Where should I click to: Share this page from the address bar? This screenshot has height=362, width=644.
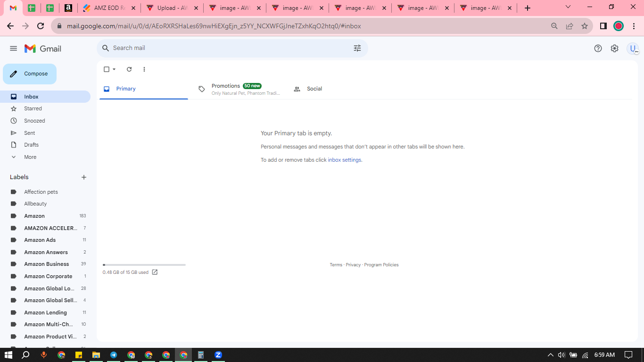point(570,26)
